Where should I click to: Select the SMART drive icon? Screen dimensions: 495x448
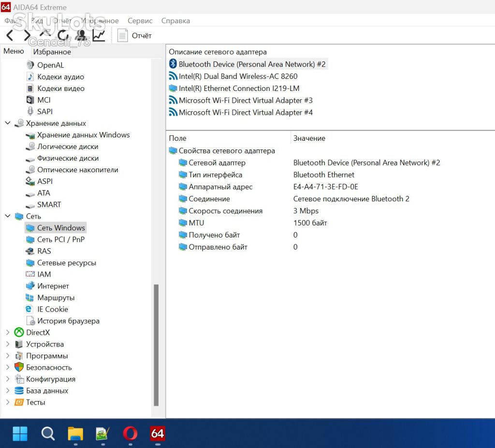30,205
